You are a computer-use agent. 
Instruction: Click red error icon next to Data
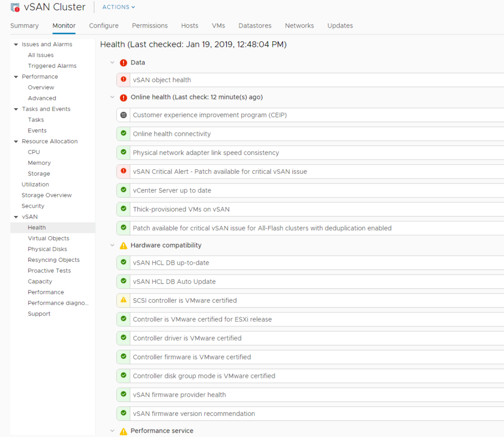click(x=124, y=62)
